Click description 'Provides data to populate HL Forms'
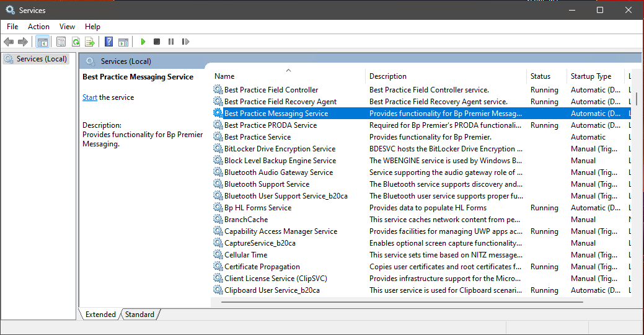 [x=428, y=208]
